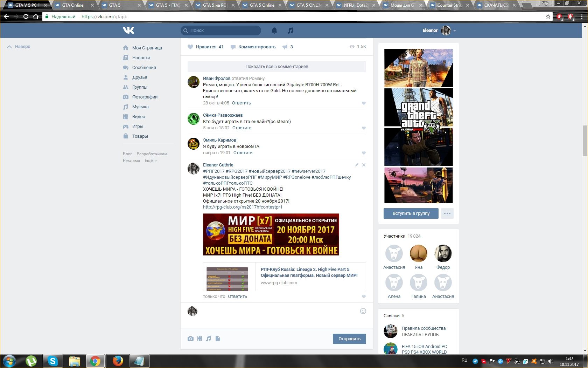Image resolution: width=588 pixels, height=368 pixels.
Task: Click Комментировать under the post
Action: pyautogui.click(x=253, y=47)
